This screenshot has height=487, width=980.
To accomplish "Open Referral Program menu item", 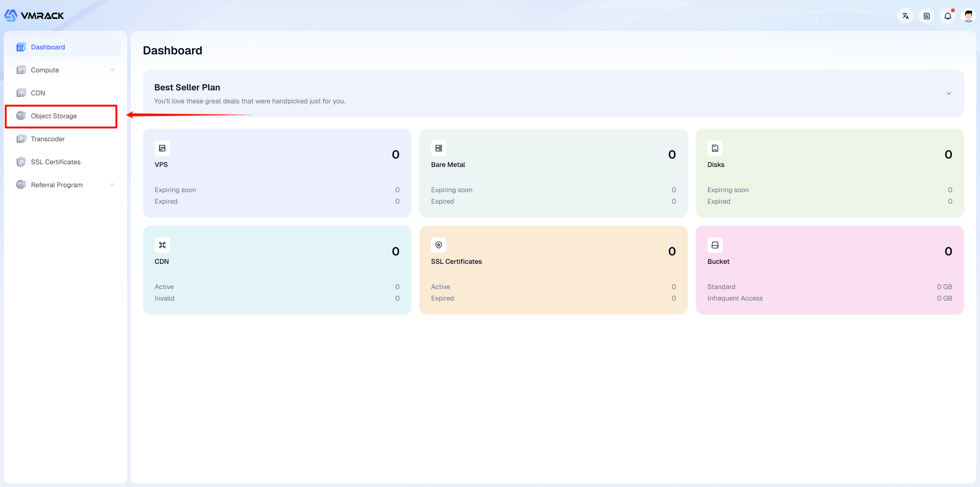I will tap(65, 185).
